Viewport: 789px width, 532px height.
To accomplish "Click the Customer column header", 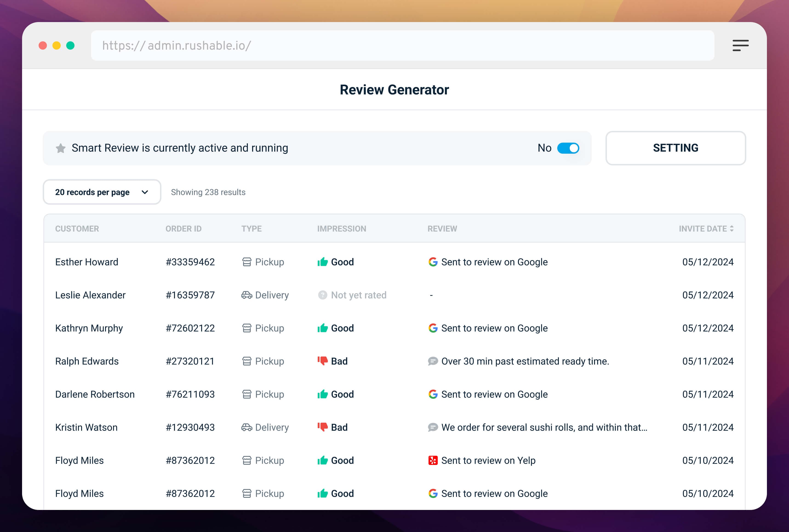I will [77, 229].
